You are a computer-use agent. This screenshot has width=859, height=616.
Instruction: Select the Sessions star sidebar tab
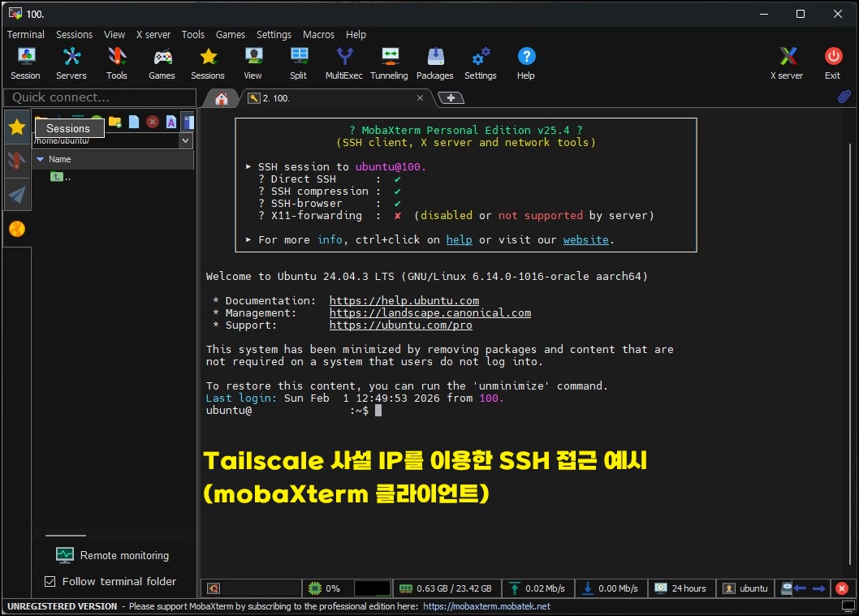pos(17,127)
